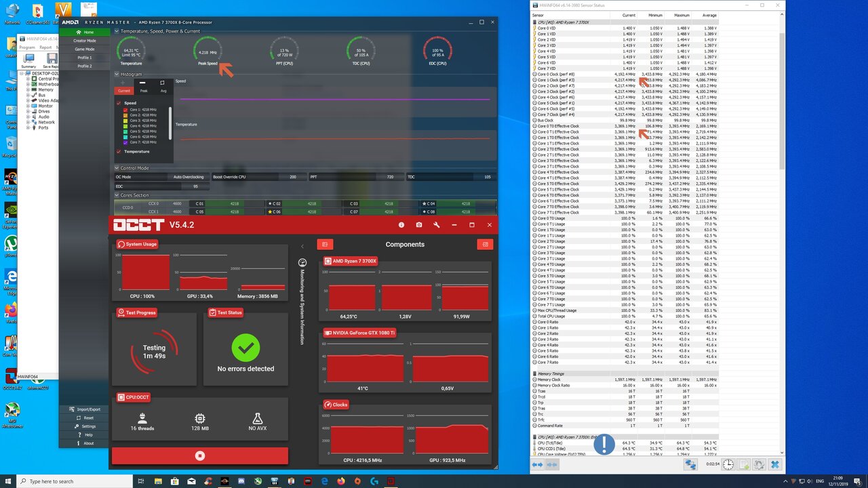Image resolution: width=868 pixels, height=488 pixels.
Task: Click the Clocks section header in OCCT
Action: pyautogui.click(x=336, y=405)
